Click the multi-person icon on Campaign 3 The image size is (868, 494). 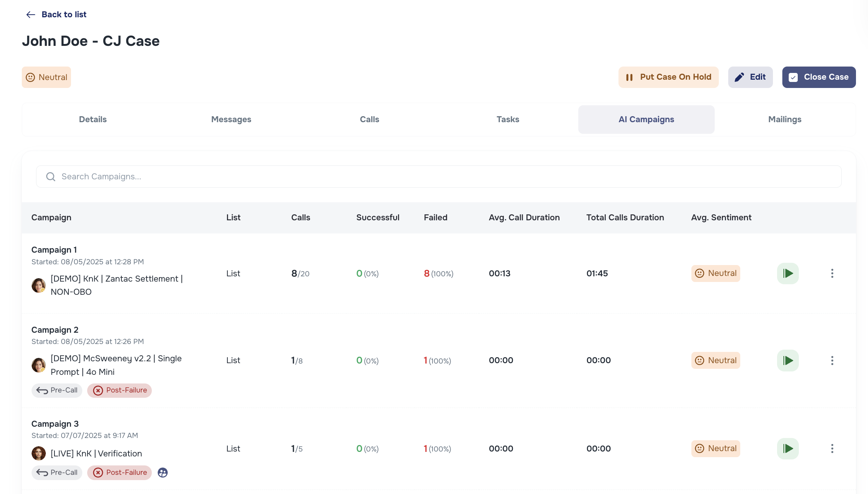[162, 473]
